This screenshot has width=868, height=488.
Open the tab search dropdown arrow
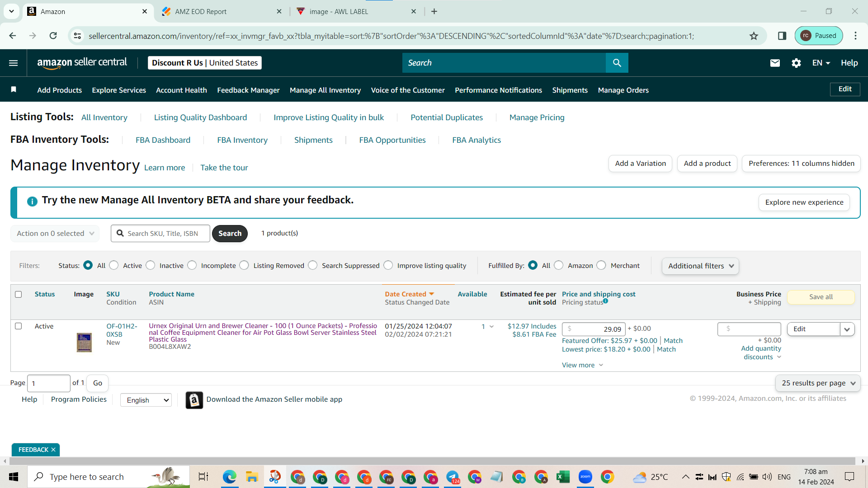coord(11,11)
